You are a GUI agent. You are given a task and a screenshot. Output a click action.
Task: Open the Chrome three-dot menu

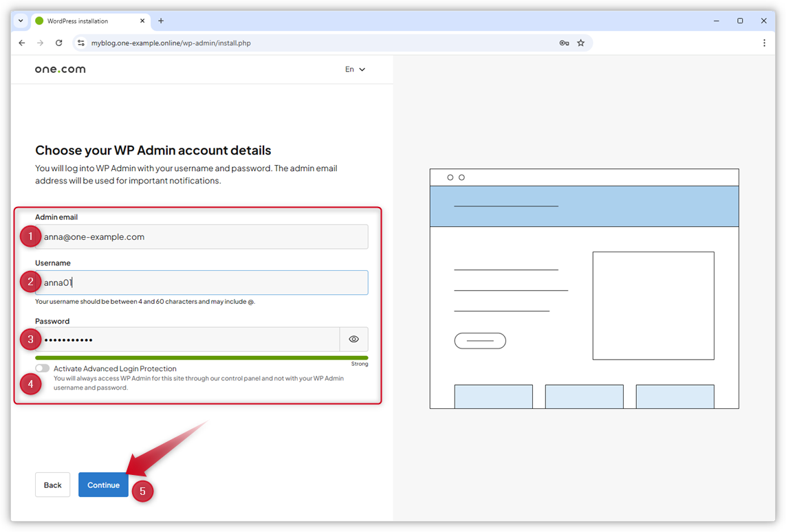point(764,43)
